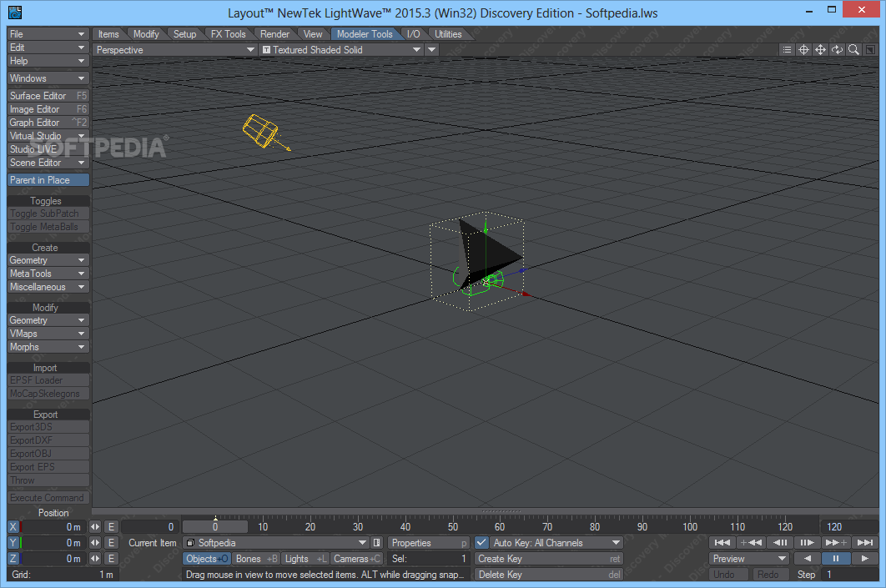Switch selection mode to Lights
The width and height of the screenshot is (886, 588).
(305, 558)
